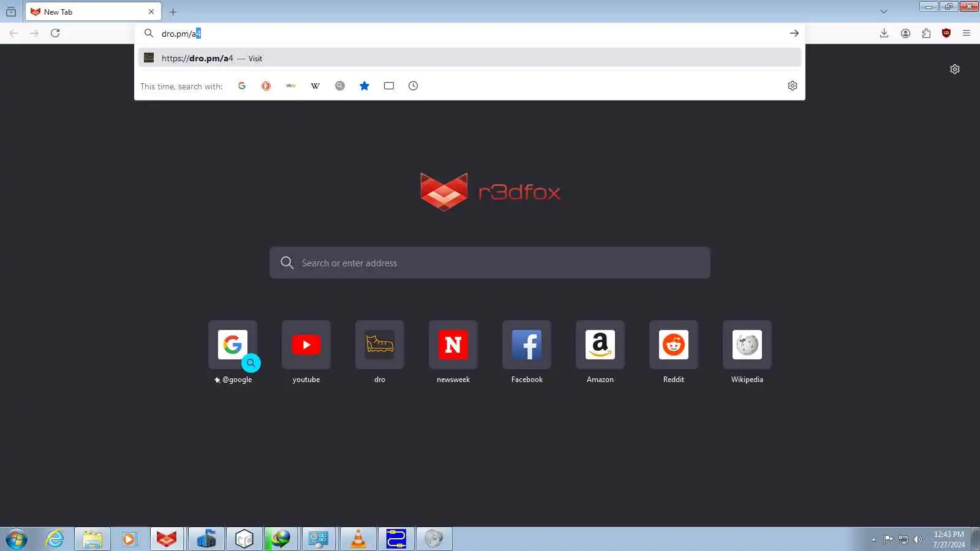Search history with clock icon

tap(413, 86)
